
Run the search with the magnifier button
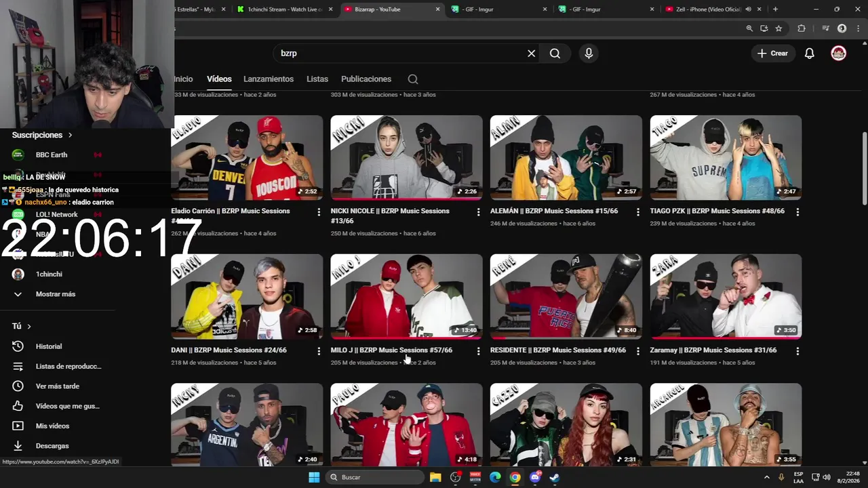555,54
